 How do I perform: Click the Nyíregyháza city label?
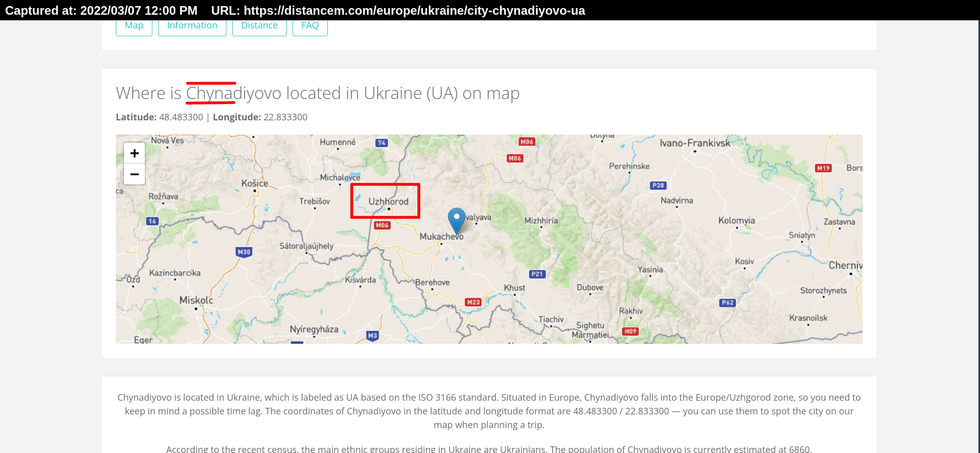314,329
